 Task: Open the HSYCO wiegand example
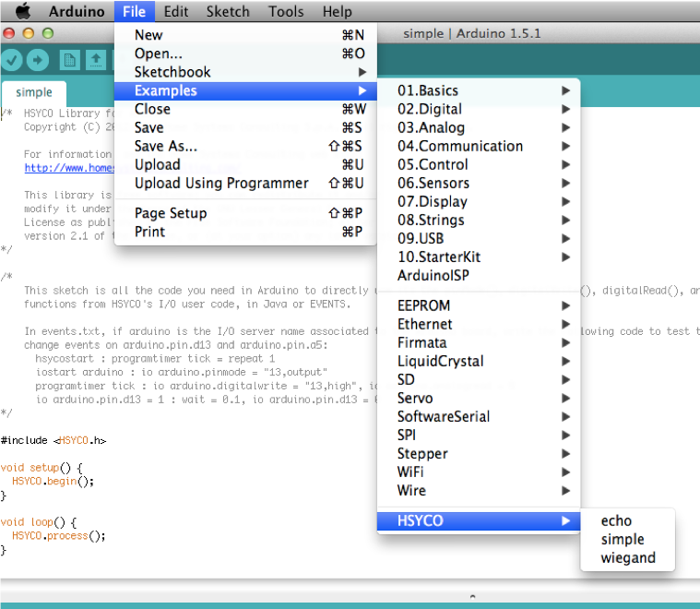click(627, 558)
